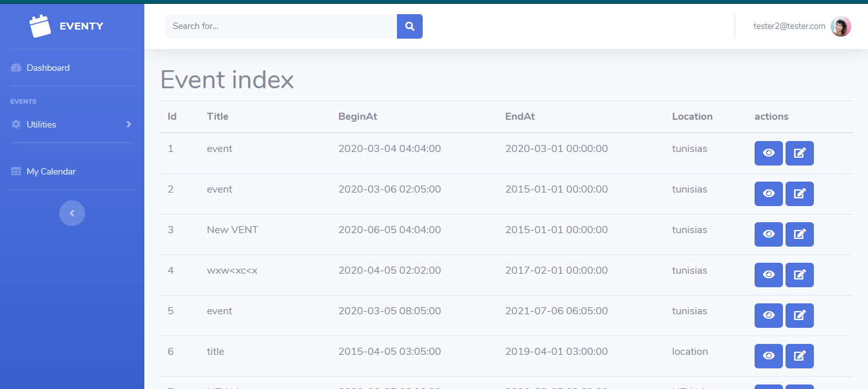Open the user menu for tester2@tester.com

[x=789, y=26]
